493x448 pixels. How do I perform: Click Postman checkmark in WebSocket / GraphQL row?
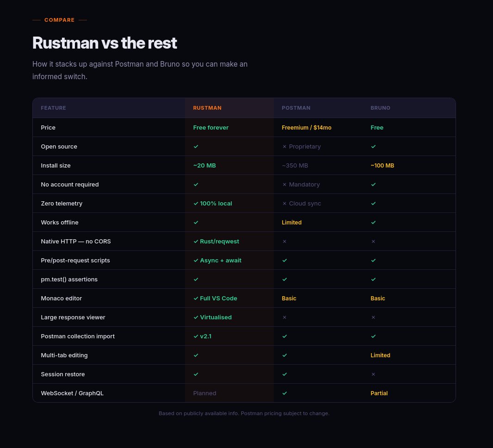284,393
